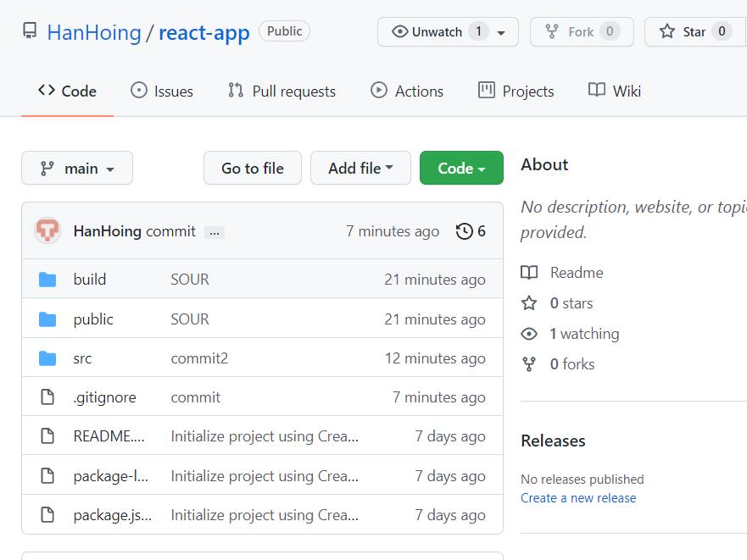Open the build folder
This screenshot has height=560, width=747.
pyautogui.click(x=90, y=280)
